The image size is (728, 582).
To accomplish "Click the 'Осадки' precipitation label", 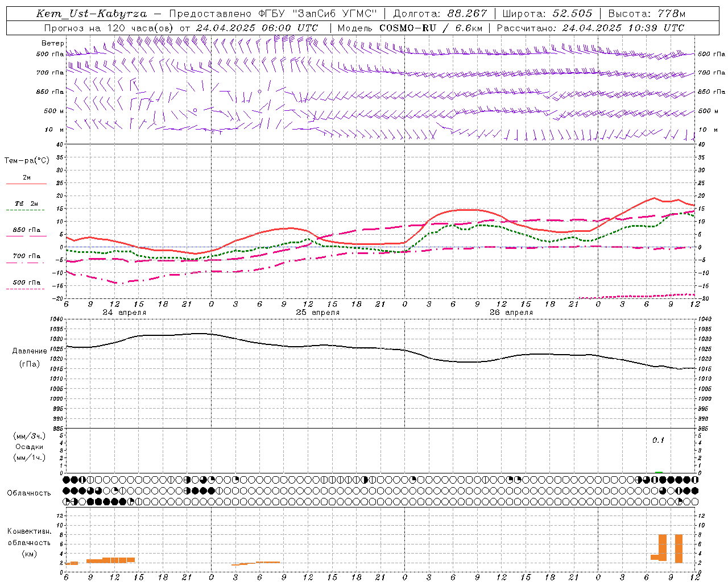I will [x=30, y=447].
